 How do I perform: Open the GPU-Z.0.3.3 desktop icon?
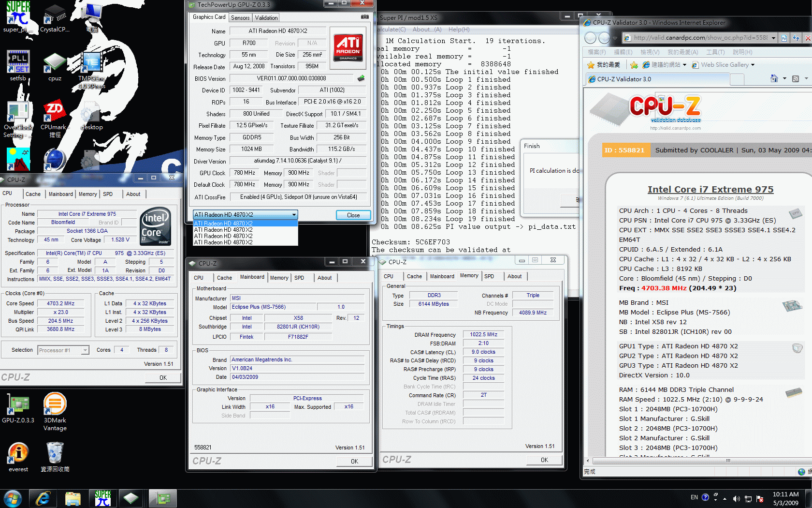click(x=18, y=409)
